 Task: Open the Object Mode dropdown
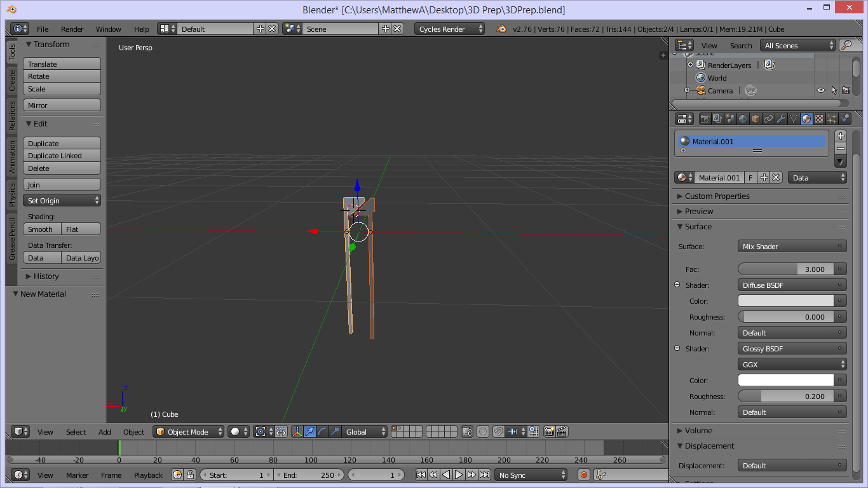pyautogui.click(x=189, y=431)
